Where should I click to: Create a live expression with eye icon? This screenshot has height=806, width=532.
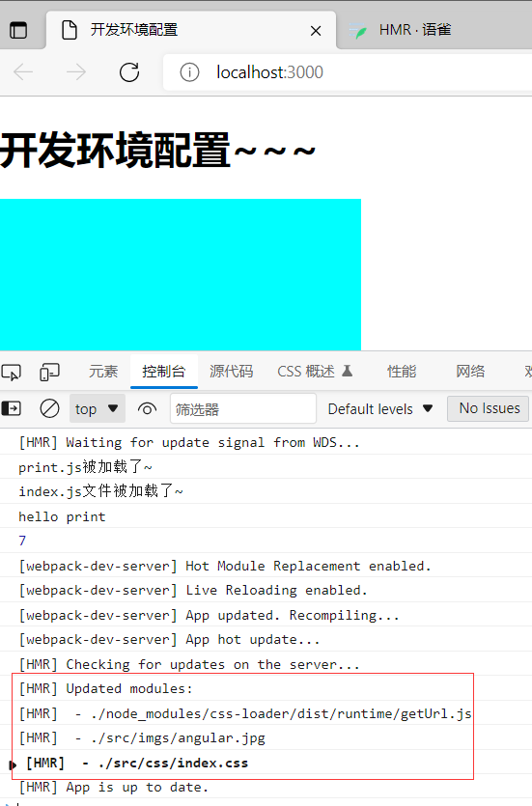pos(147,409)
